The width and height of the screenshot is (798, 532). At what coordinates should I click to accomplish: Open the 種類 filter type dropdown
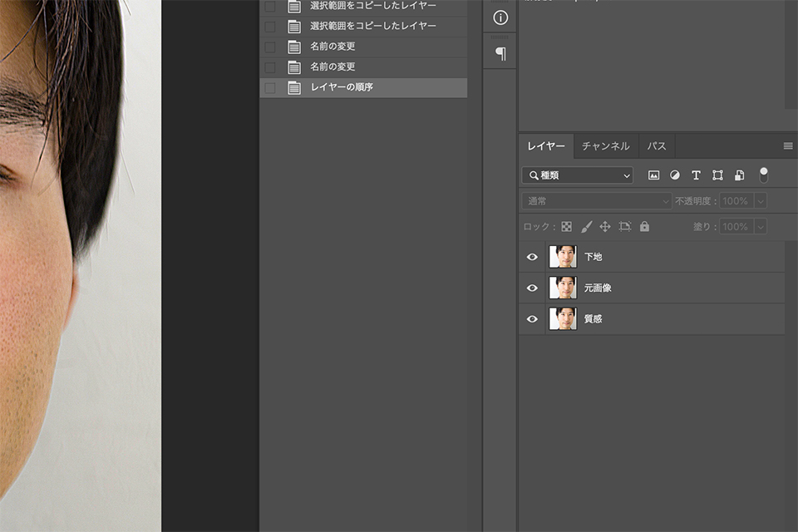(x=578, y=175)
